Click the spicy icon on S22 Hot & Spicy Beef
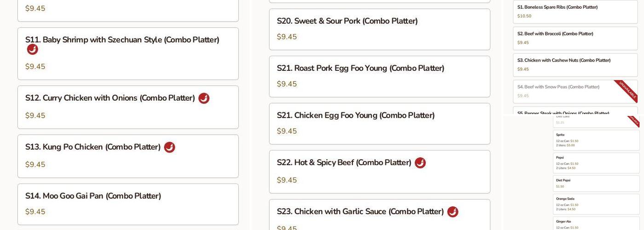644x230 pixels. coord(420,163)
